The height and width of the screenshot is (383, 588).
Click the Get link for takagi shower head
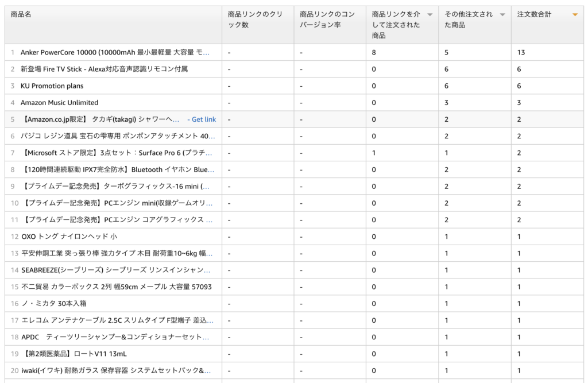(x=204, y=119)
